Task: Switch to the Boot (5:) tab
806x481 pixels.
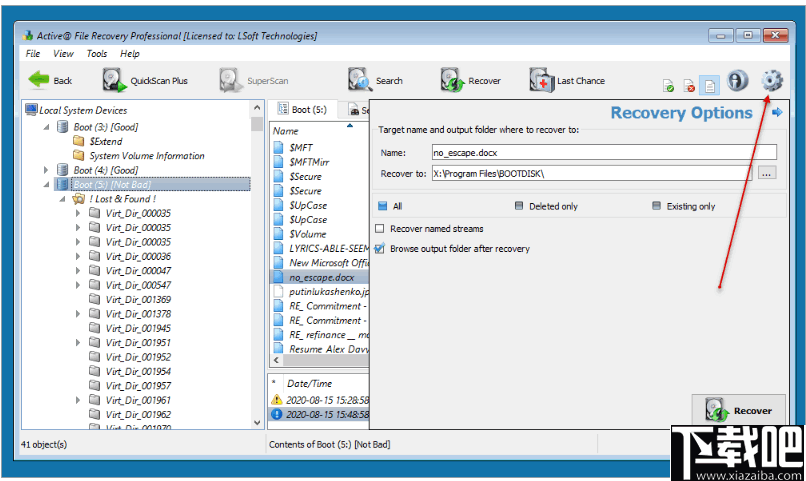Action: pyautogui.click(x=300, y=110)
